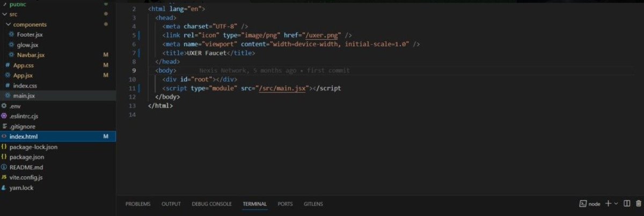Viewport: 644px width, 216px height.
Task: Collapse the components folder
Action: (58, 24)
